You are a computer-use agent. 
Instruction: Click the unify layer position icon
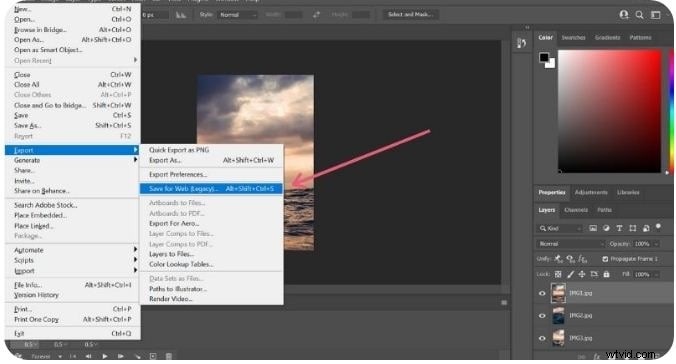coord(559,259)
